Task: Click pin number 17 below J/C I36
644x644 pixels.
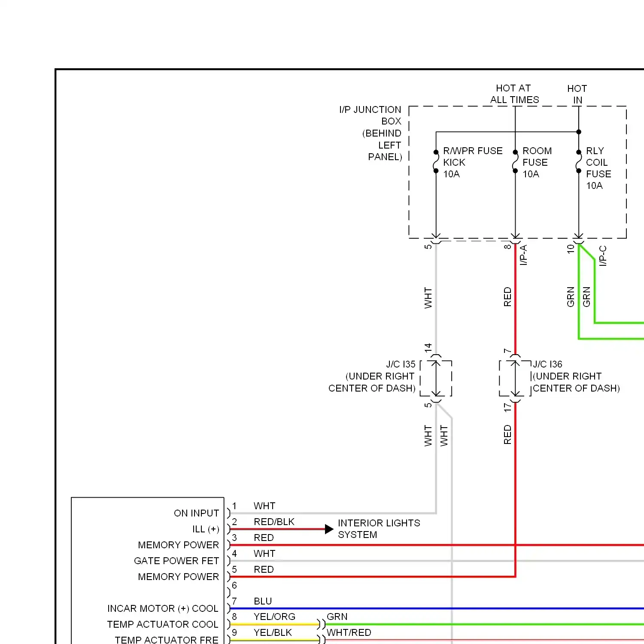Action: point(507,407)
